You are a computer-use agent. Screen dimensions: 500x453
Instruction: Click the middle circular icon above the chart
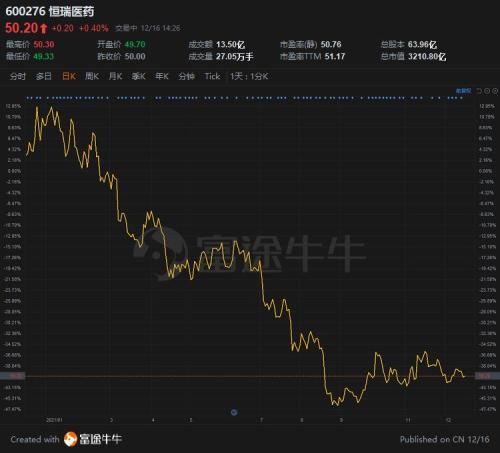(487, 91)
